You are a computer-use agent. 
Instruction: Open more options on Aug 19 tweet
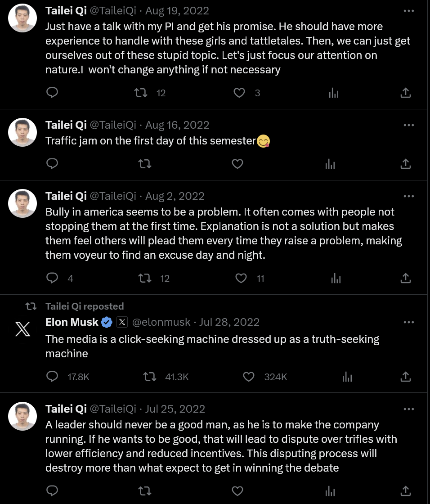click(x=408, y=11)
